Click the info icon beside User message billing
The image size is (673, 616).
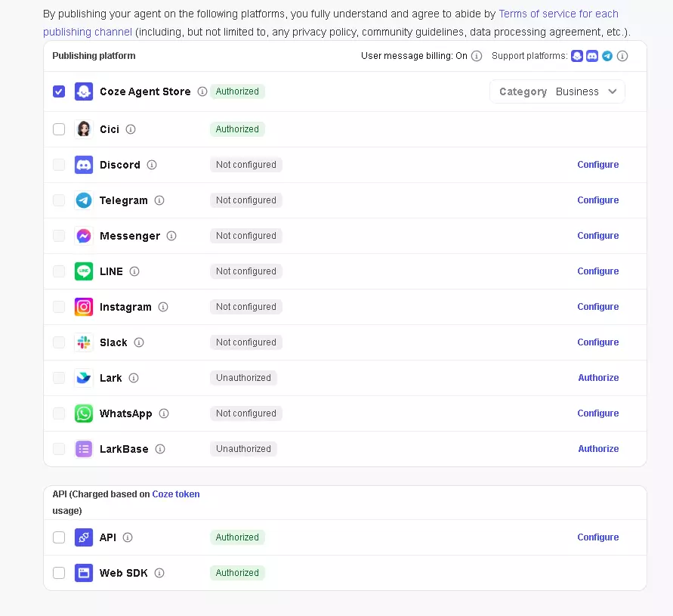[477, 56]
